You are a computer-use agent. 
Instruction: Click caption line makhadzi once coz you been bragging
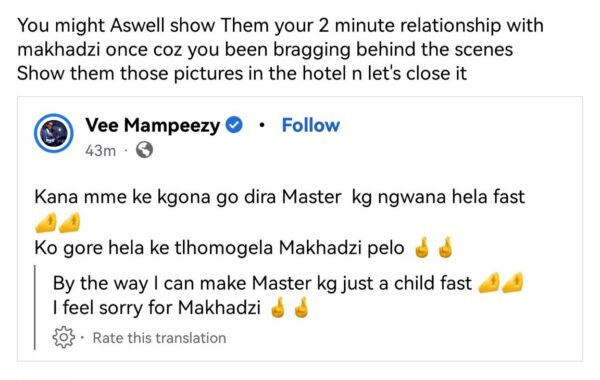point(265,50)
